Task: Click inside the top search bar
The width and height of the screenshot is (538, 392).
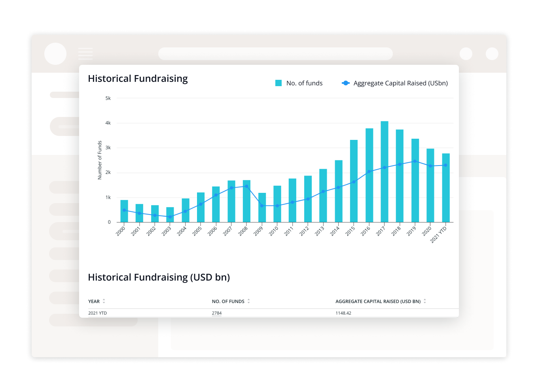Action: click(275, 54)
